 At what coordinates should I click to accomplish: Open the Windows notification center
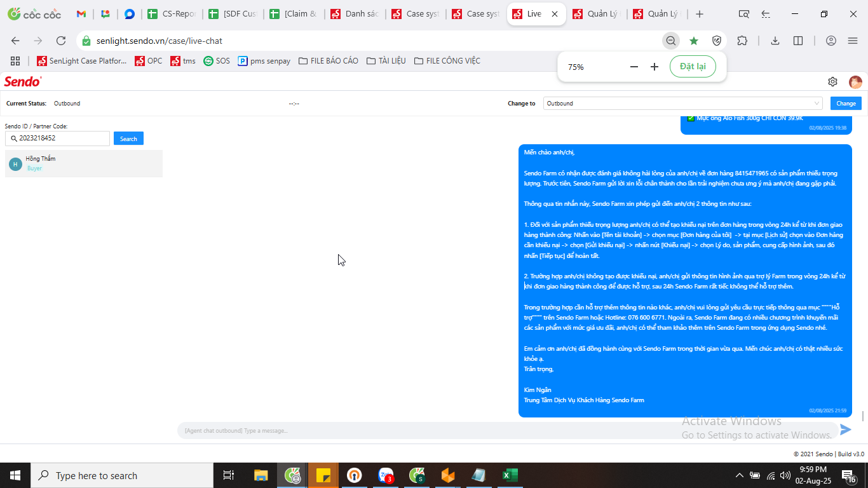pos(850,475)
